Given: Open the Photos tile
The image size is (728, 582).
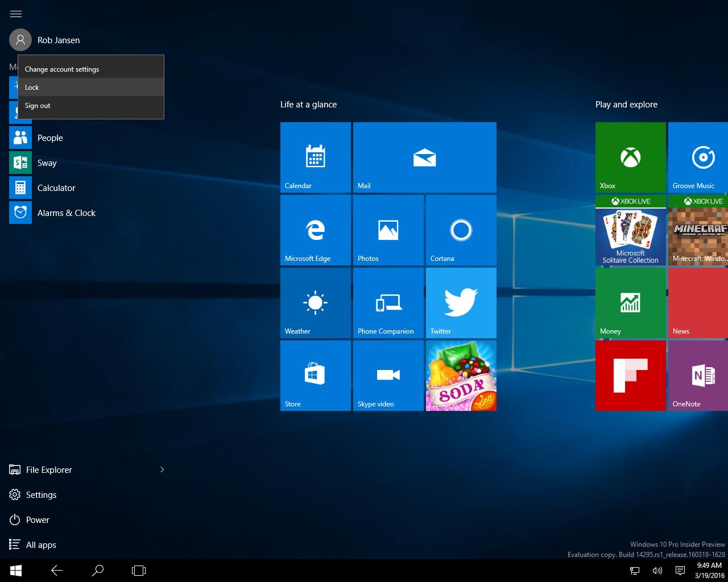Looking at the screenshot, I should coord(388,230).
